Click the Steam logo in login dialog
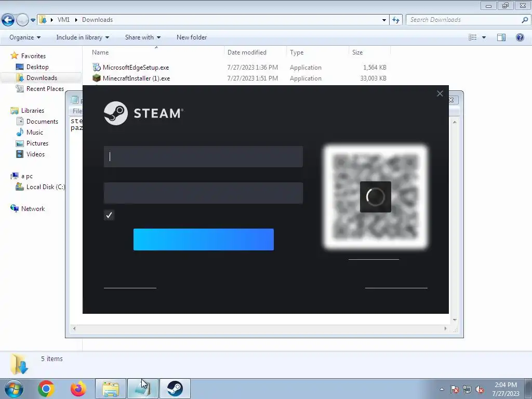Viewport: 532px width, 399px height. click(x=143, y=113)
